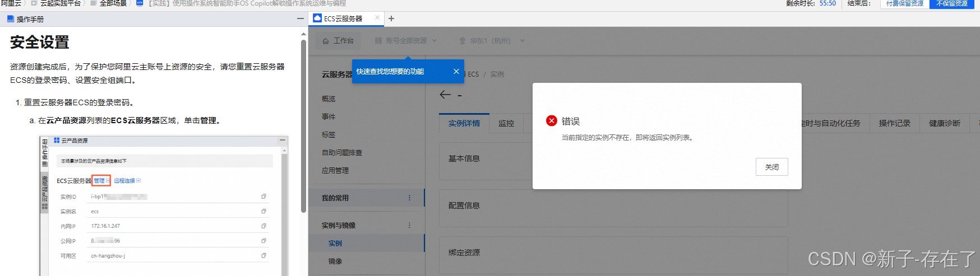Select 实例 in the sidebar
Viewport: 980px width, 276px height.
pyautogui.click(x=335, y=244)
